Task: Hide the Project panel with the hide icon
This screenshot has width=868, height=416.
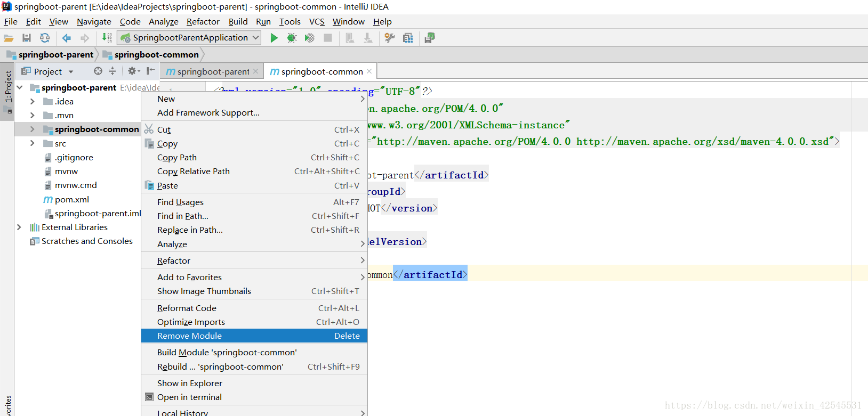Action: click(151, 71)
